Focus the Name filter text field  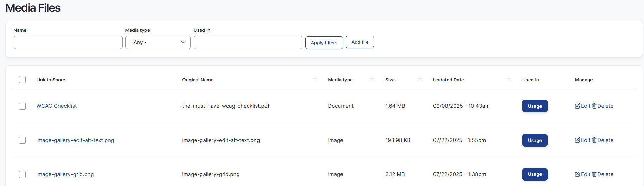[68, 42]
